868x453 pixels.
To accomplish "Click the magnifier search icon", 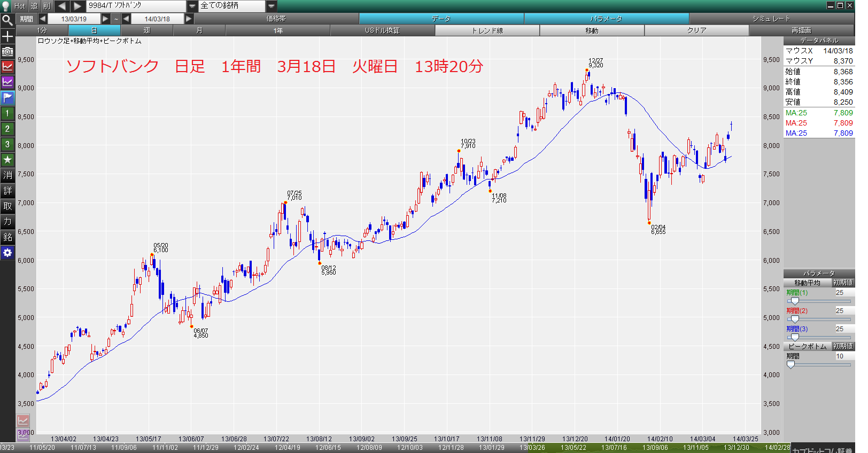I will coord(7,20).
